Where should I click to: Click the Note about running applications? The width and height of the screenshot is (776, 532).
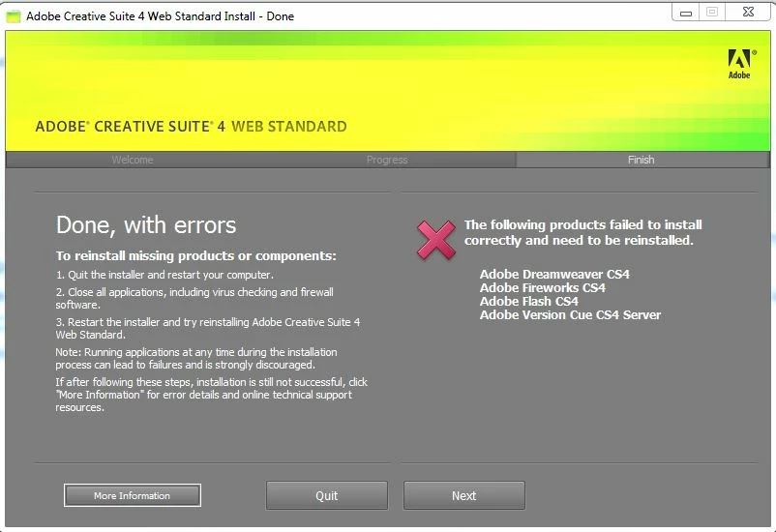pos(196,358)
